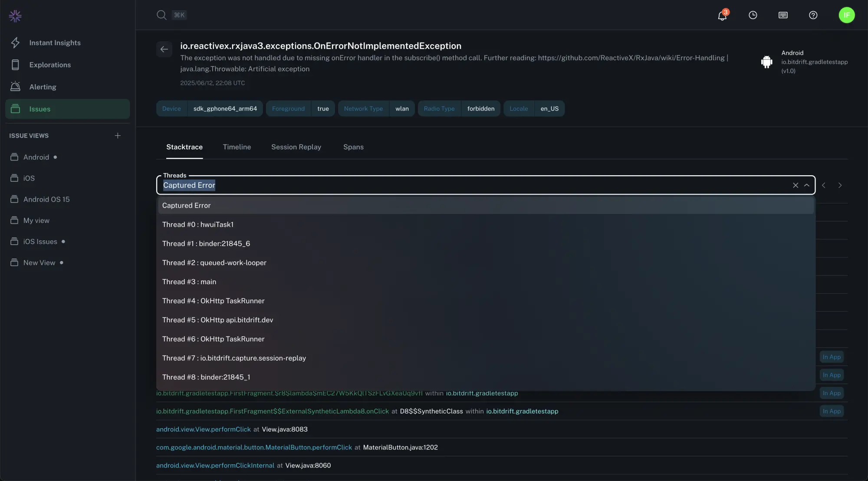Clear the thread selection with the X
This screenshot has width=868, height=481.
tap(796, 185)
